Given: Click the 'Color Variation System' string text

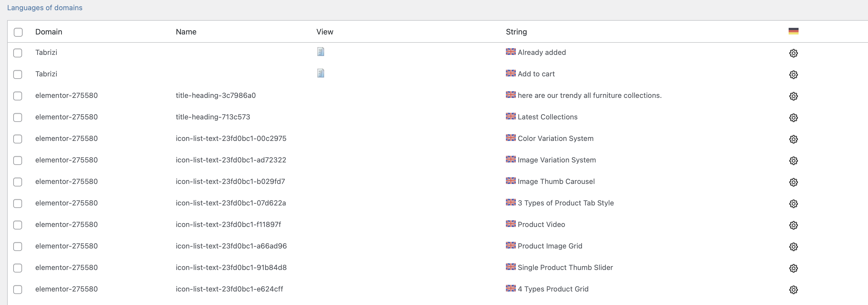Looking at the screenshot, I should [x=556, y=139].
